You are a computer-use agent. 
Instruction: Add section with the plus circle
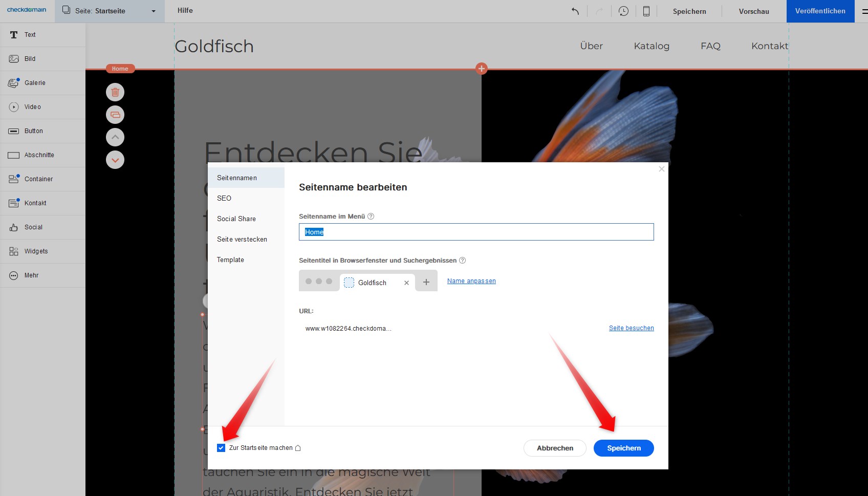pyautogui.click(x=481, y=69)
